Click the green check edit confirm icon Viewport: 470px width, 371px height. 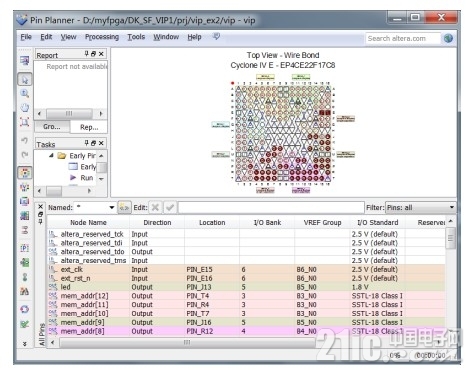click(x=170, y=207)
